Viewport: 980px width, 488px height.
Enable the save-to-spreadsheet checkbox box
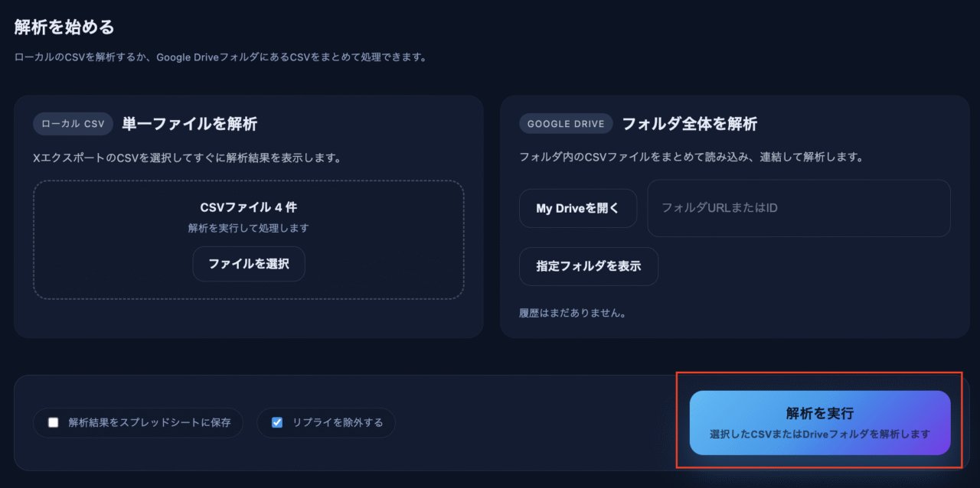(54, 422)
